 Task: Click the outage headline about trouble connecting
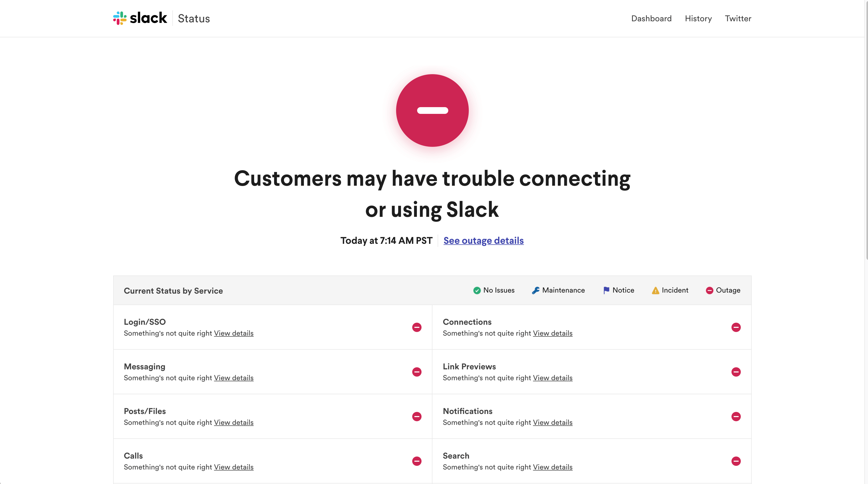tap(432, 194)
